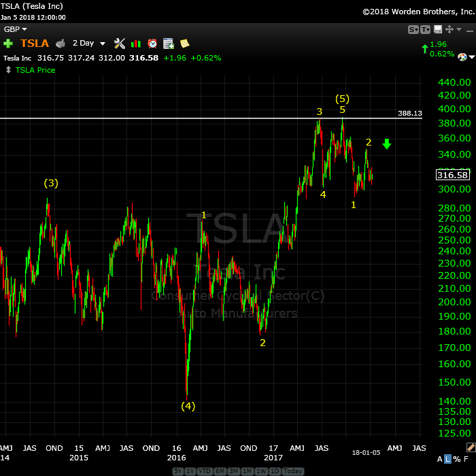Set a price alert with the alarm clock
This screenshot has height=476, width=476.
152,44
